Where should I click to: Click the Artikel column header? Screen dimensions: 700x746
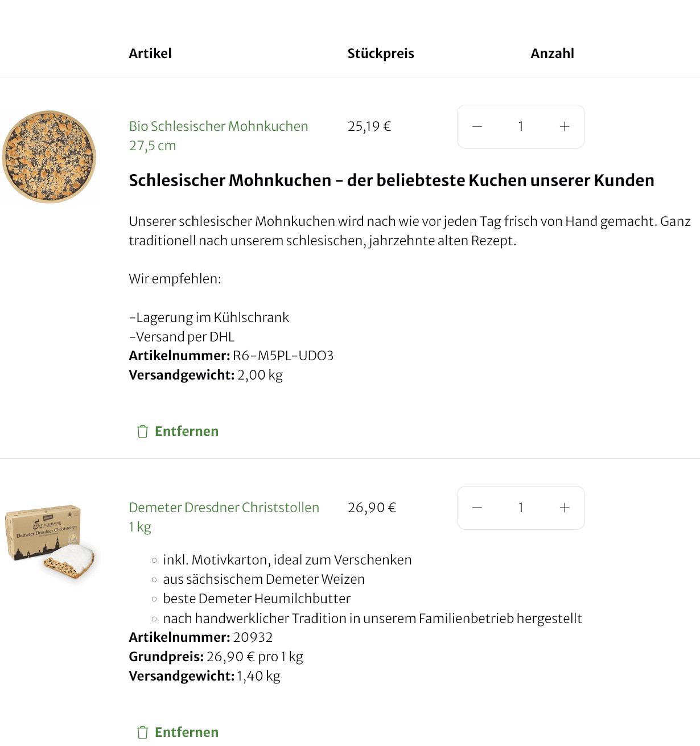click(x=150, y=53)
